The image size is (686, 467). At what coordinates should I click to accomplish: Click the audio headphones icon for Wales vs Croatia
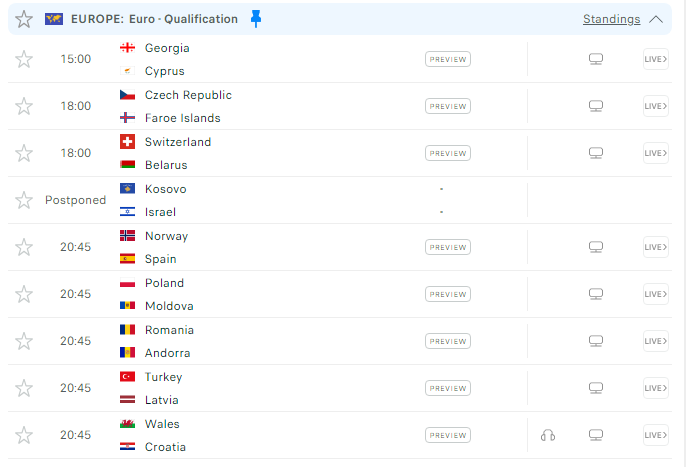click(x=548, y=435)
